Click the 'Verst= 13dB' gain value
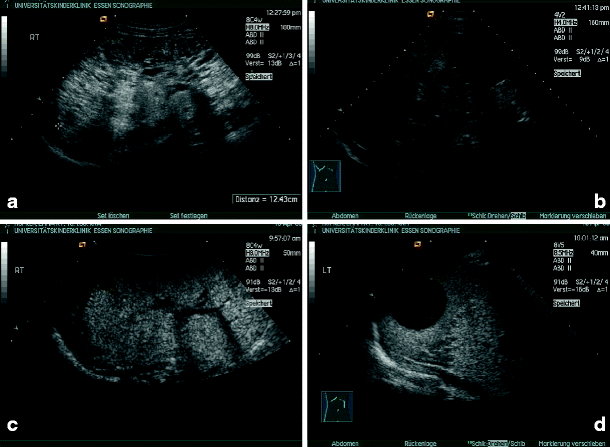 pos(263,63)
